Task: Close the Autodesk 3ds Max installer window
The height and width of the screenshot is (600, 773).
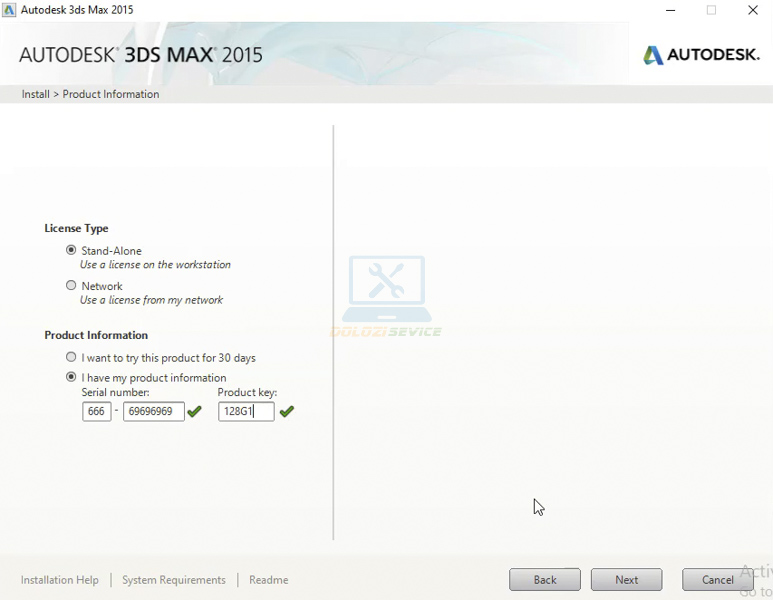Action: pyautogui.click(x=753, y=10)
